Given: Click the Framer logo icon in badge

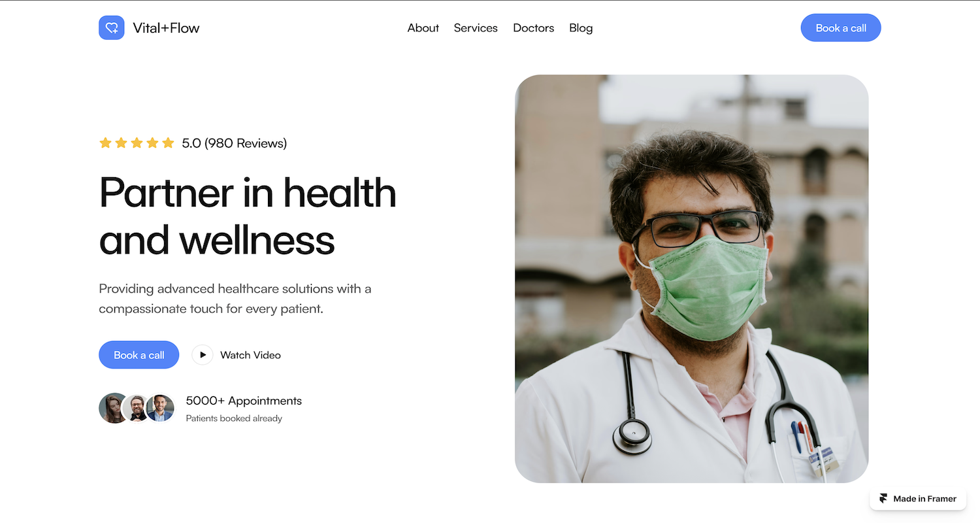Looking at the screenshot, I should pyautogui.click(x=884, y=499).
